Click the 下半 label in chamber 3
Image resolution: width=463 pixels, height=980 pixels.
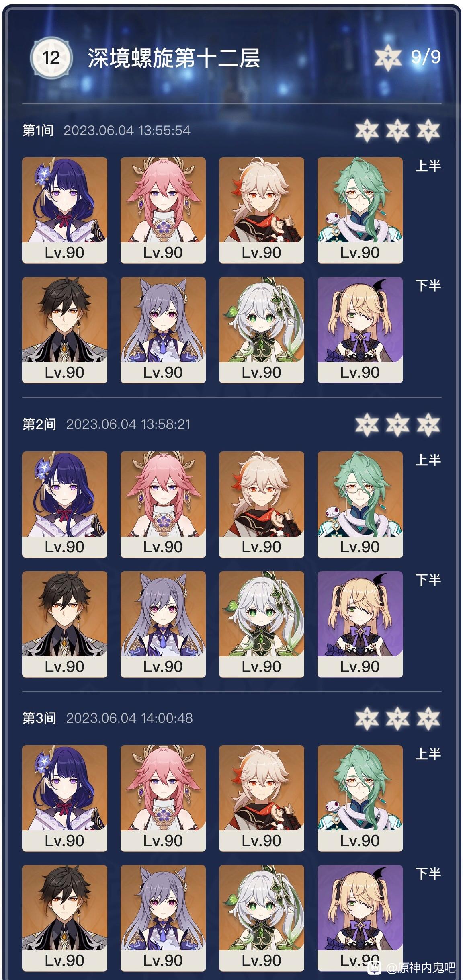coord(428,873)
